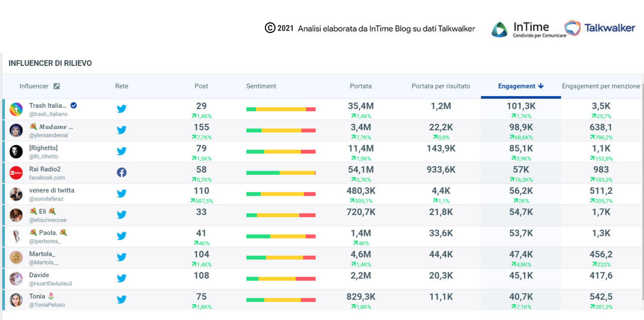Click the sentiment bar for Rai Radio2
Viewport: 644px width, 320px height.
pos(281,173)
